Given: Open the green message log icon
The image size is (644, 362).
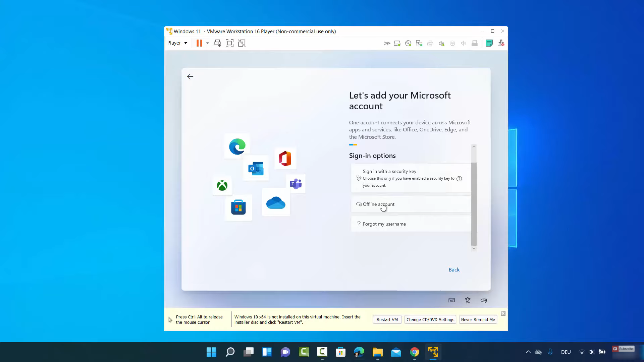Looking at the screenshot, I should 489,43.
